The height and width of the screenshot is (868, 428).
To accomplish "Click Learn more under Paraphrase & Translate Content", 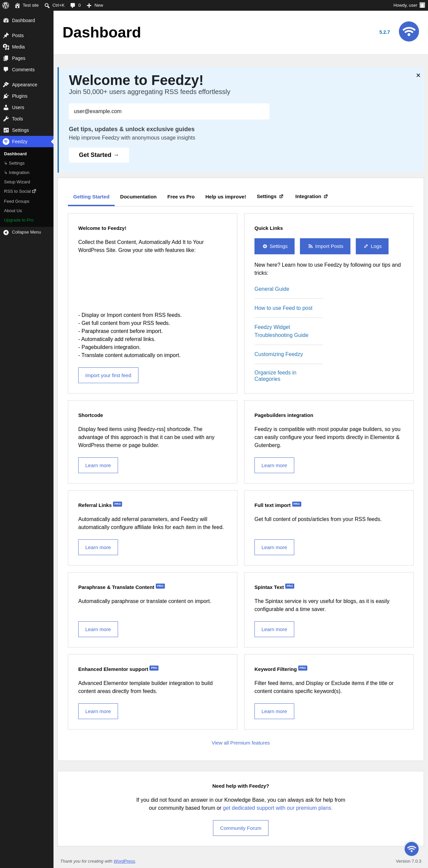I will pos(98,629).
